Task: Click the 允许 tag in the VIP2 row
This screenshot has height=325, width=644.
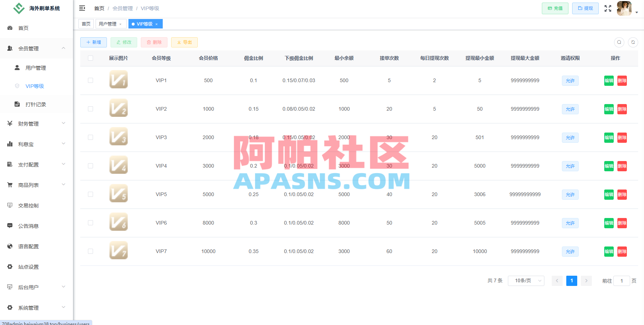Action: coord(570,109)
